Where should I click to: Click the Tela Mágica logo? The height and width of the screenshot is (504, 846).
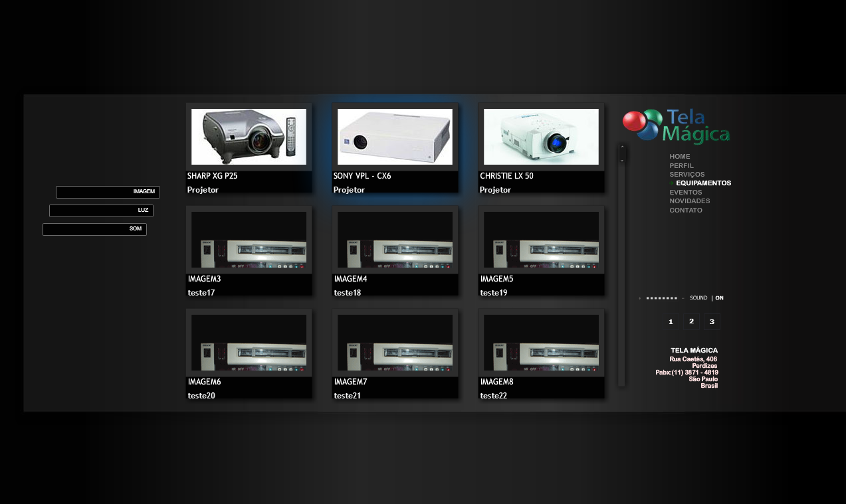676,126
